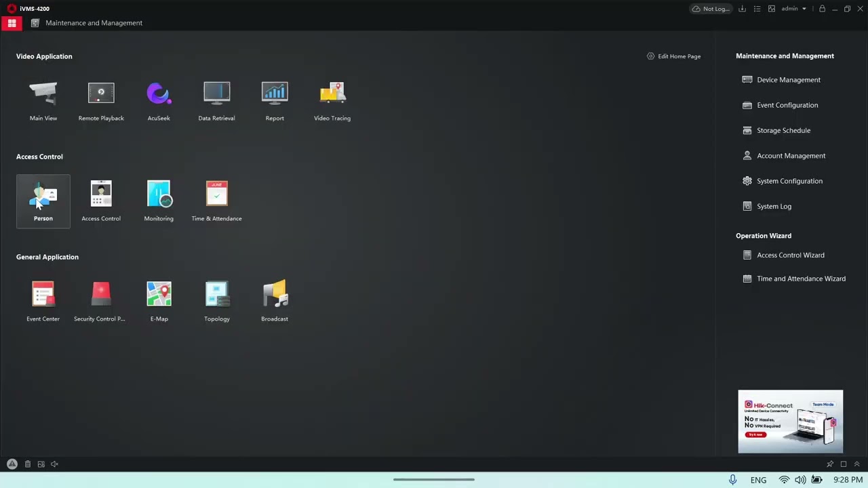This screenshot has height=488, width=868.
Task: Click the Operation Wizard heading
Action: [x=764, y=236]
